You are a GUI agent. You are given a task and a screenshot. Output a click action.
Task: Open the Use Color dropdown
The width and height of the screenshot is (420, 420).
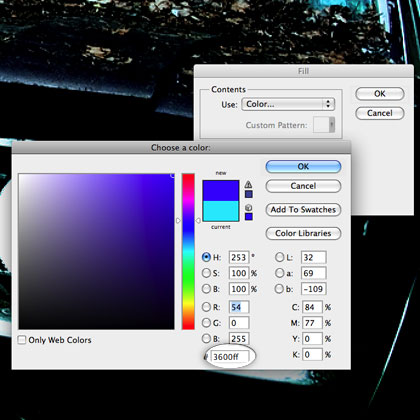pos(288,104)
